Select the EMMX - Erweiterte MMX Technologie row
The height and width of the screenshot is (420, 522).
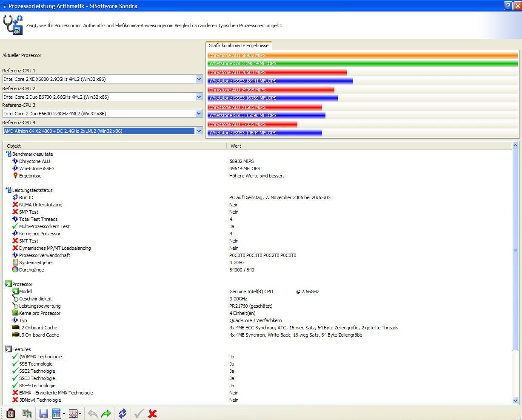click(x=257, y=393)
